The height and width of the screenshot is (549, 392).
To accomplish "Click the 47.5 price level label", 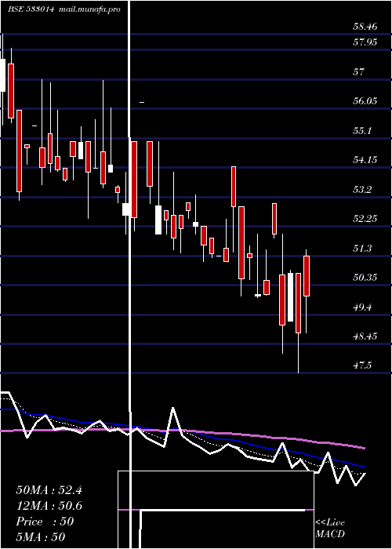I will (362, 366).
